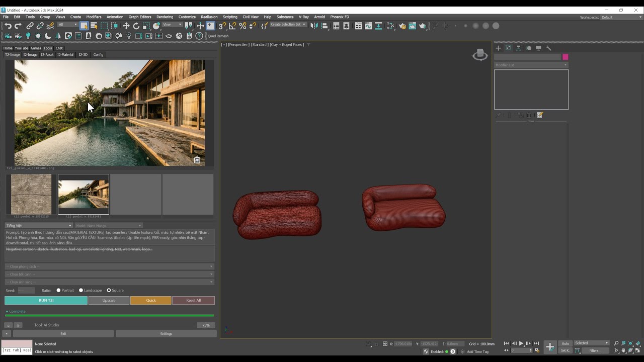Viewport: 644px width, 362px height.
Task: Click the Redo arrow icon
Action: (x=18, y=26)
